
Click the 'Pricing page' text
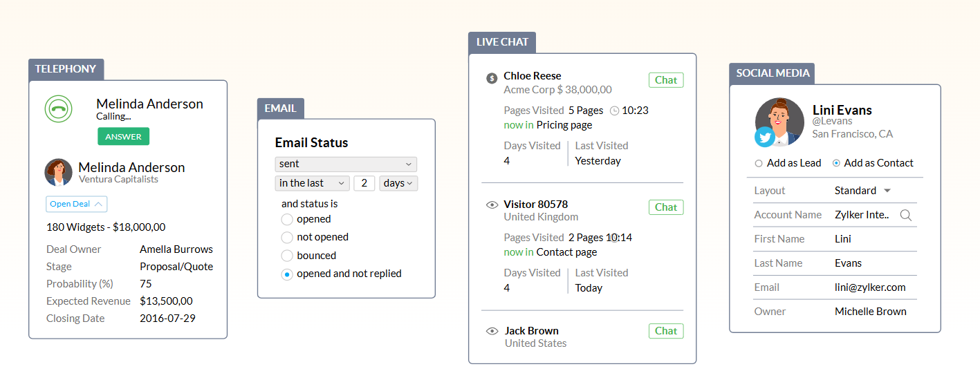(564, 125)
